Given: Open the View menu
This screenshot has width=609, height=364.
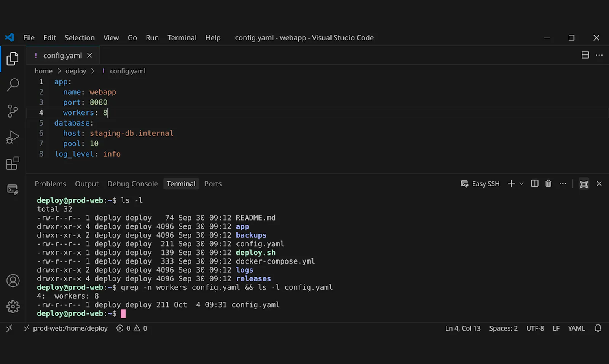Looking at the screenshot, I should 111,38.
